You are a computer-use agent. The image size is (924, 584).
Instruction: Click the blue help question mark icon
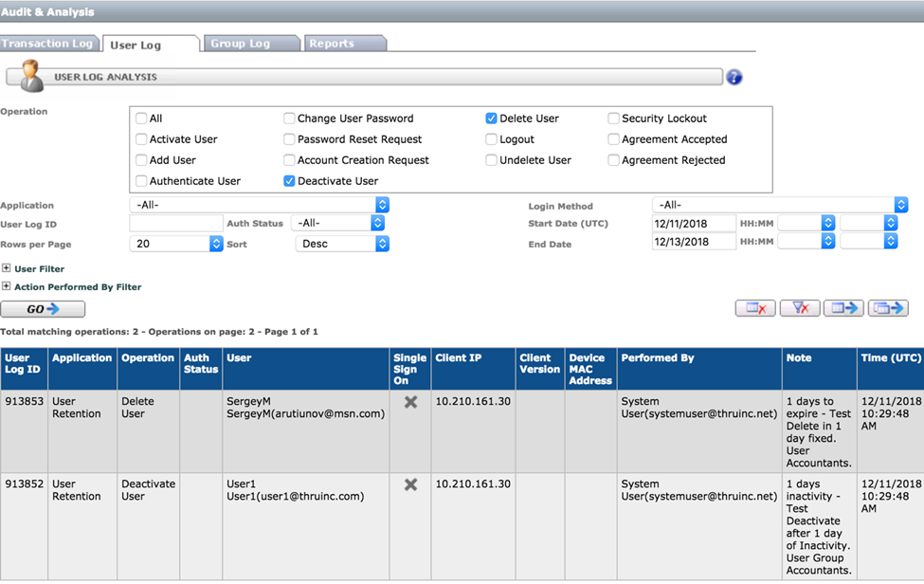[x=734, y=77]
